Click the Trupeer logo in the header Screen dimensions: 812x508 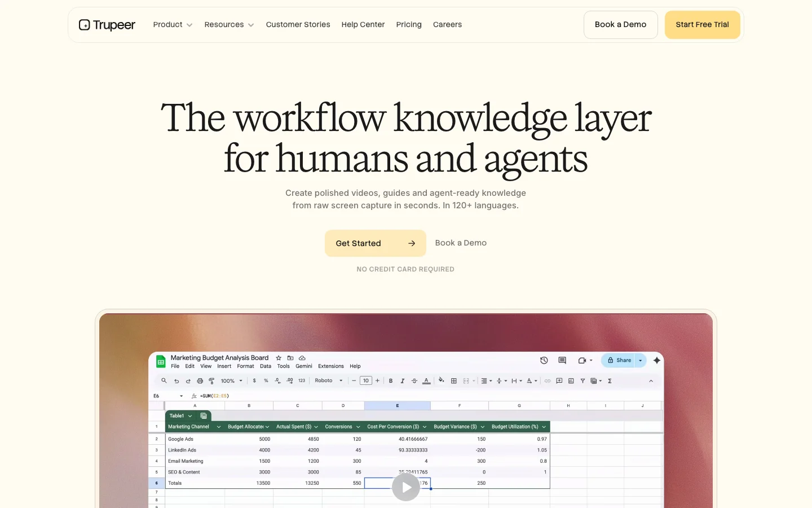tap(107, 25)
